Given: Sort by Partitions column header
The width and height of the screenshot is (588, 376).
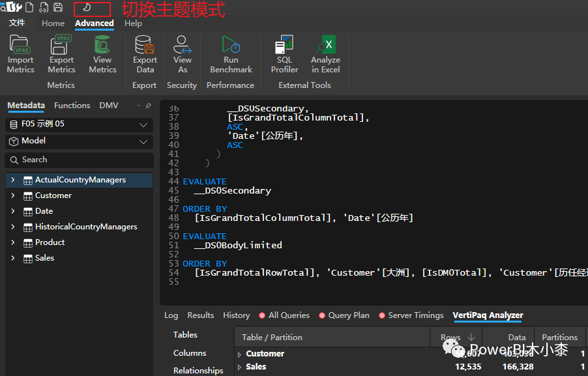Looking at the screenshot, I should tap(559, 338).
